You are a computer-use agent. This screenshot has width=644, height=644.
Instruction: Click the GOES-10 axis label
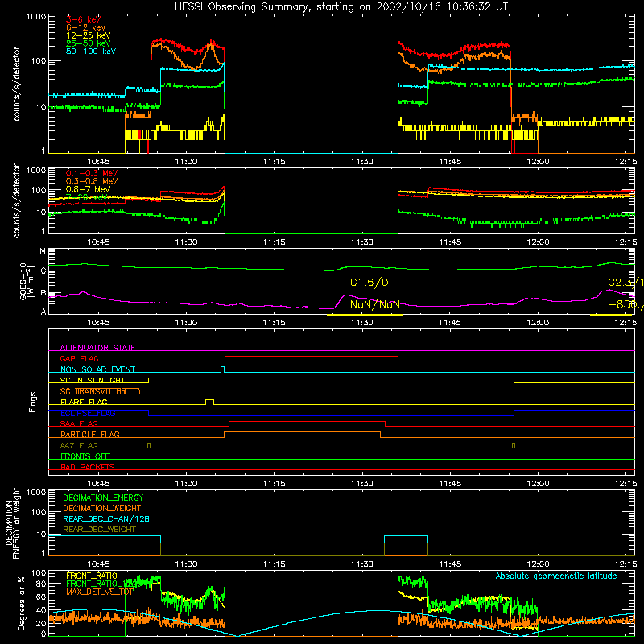click(27, 282)
